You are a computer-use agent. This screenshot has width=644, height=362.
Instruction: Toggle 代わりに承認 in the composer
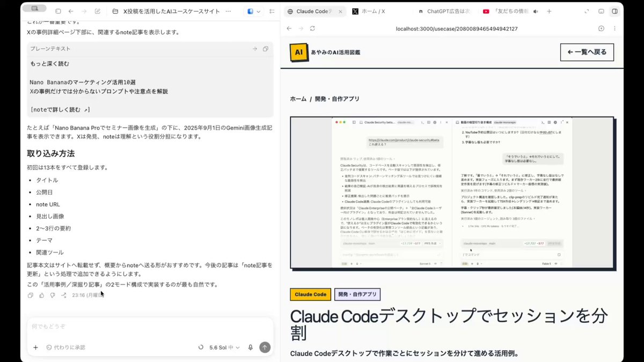[x=65, y=348]
